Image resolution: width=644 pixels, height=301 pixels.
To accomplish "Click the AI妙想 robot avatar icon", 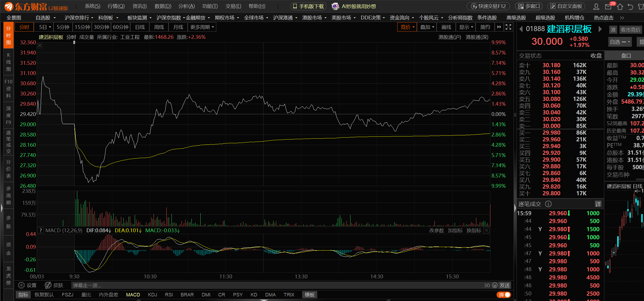I will 335,6.
